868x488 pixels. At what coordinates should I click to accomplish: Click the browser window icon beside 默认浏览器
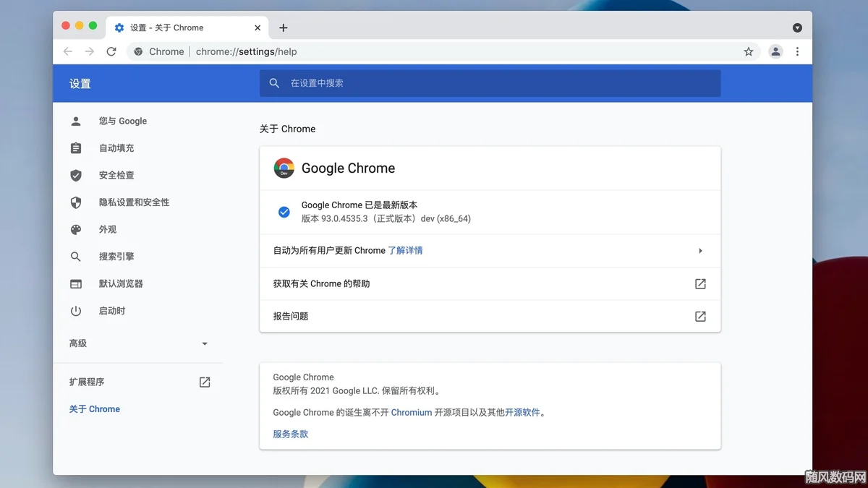[x=76, y=283]
